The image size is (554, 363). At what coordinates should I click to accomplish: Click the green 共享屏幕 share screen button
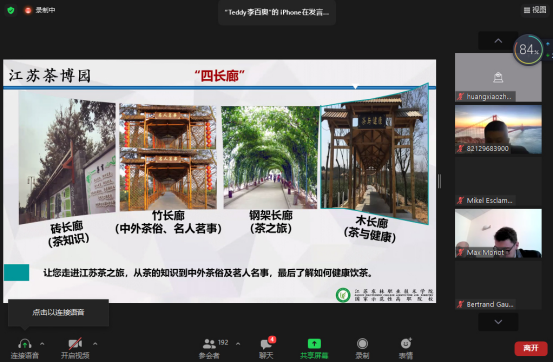tap(314, 348)
